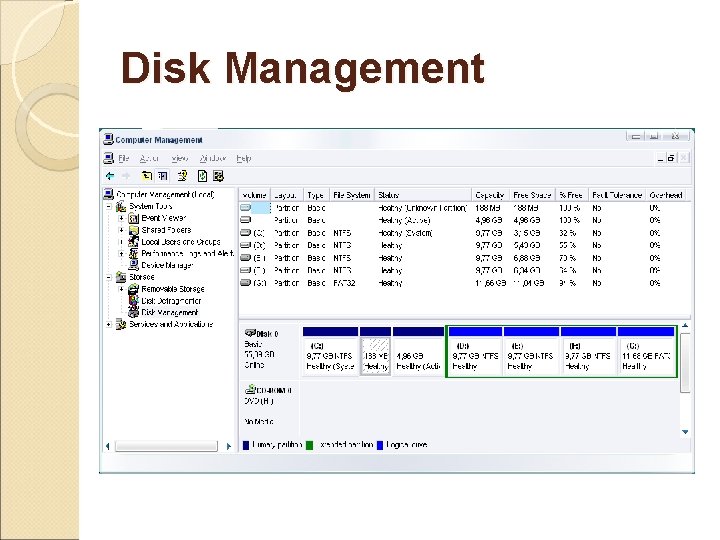The image size is (720, 540).
Task: Expand Services and Applications node
Action: (x=109, y=325)
